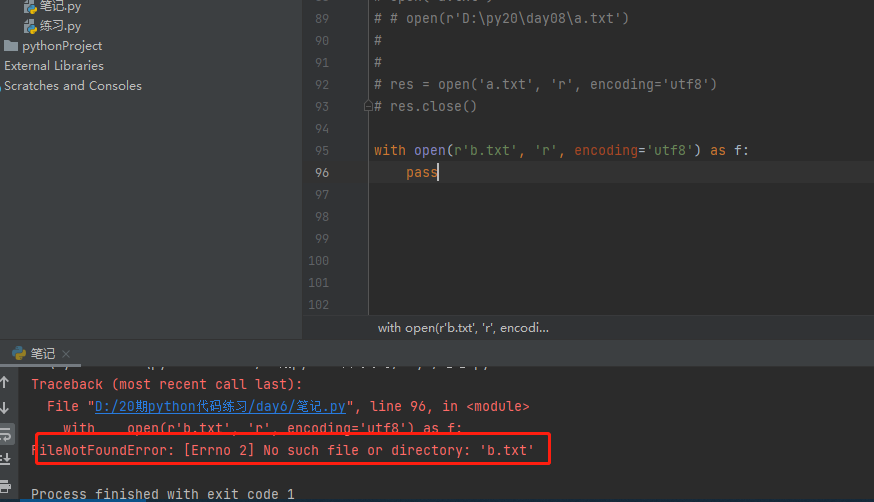
Task: Click the 'with' keyword on line 95
Action: coord(390,150)
